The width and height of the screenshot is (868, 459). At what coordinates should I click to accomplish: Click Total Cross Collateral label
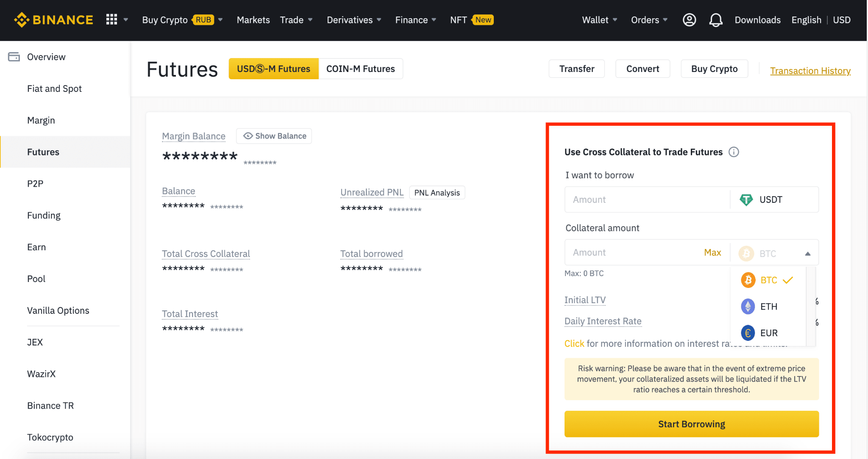[x=206, y=254]
